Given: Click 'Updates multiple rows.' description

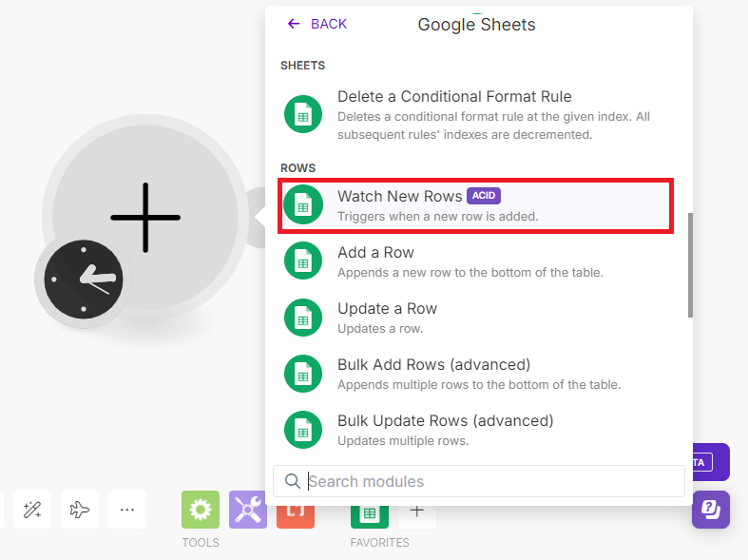Looking at the screenshot, I should pyautogui.click(x=403, y=441).
